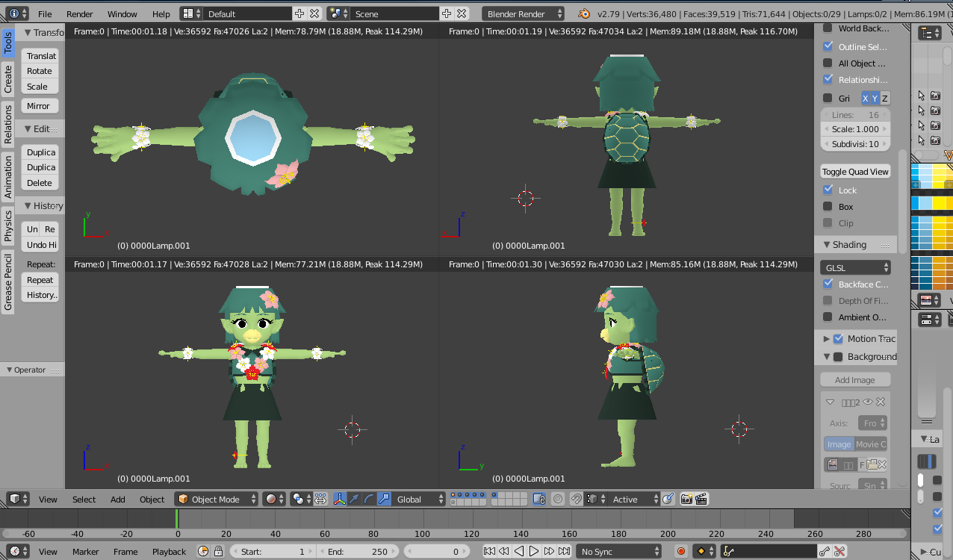This screenshot has height=560, width=953.
Task: Enable the Grid Floor checkbox
Action: (x=828, y=98)
